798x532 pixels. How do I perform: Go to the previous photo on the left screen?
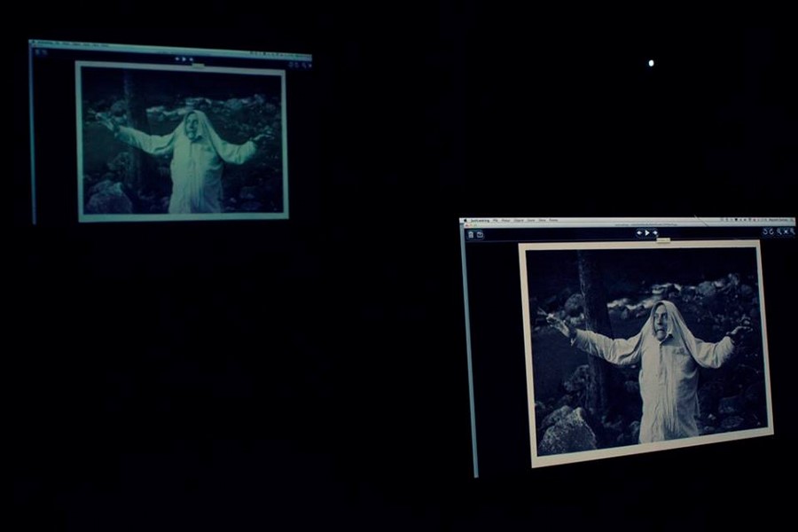177,59
